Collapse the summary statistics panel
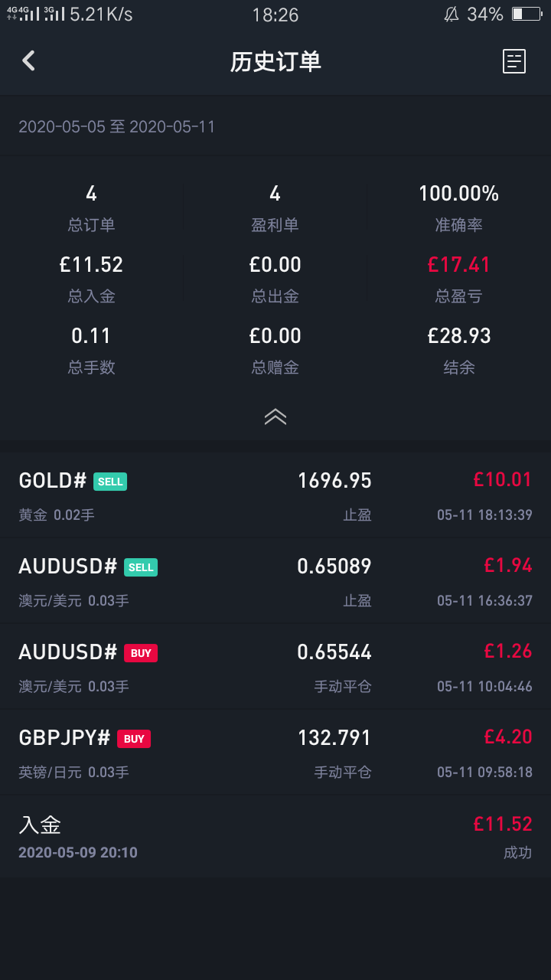 pos(275,416)
